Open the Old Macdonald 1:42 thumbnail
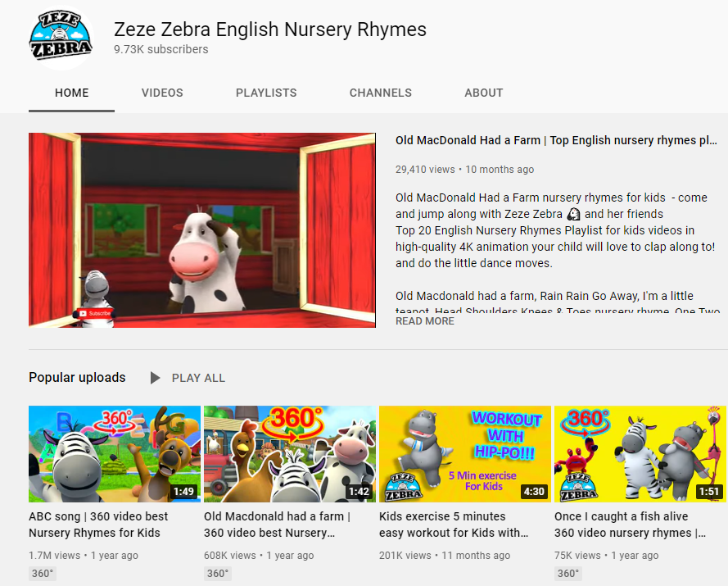 pos(290,454)
